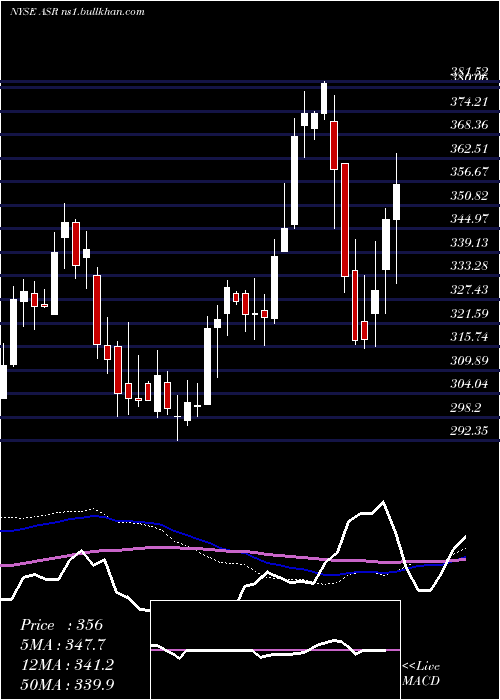Click the 298.2 price level label

tap(466, 408)
